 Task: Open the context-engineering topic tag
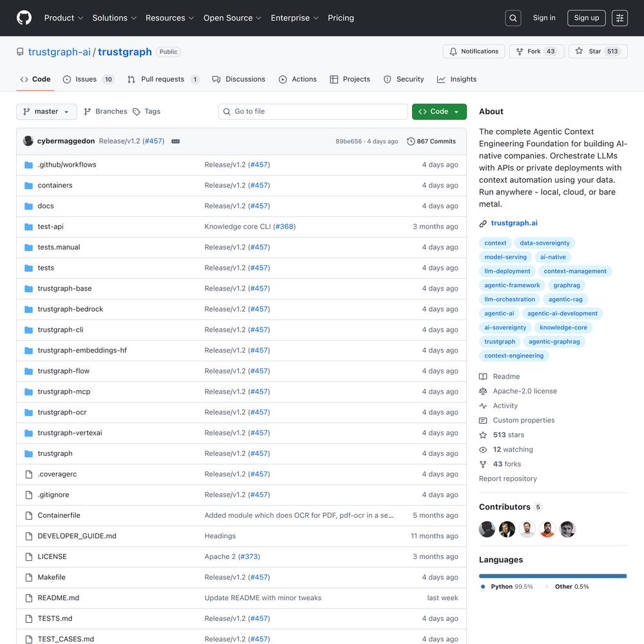coord(514,355)
